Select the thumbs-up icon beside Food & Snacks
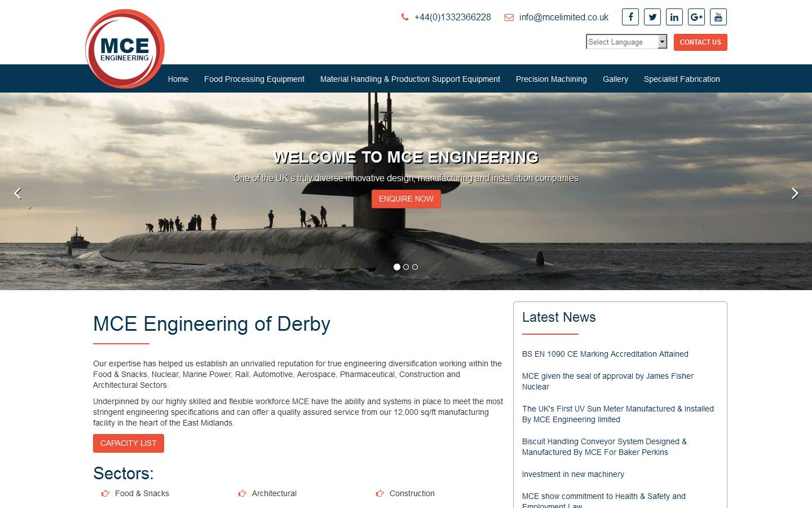This screenshot has height=508, width=812. coord(104,493)
